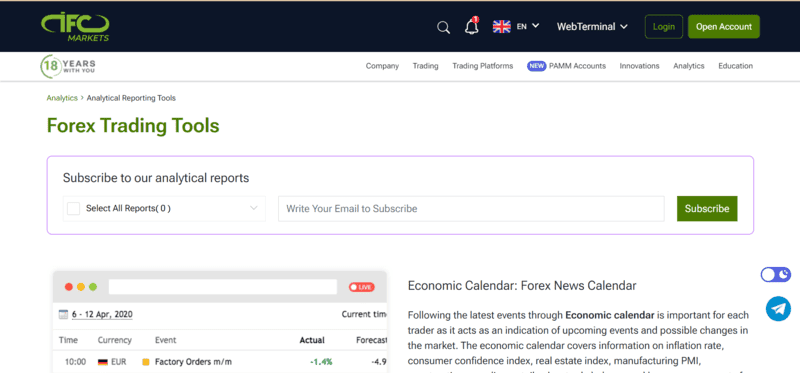800x373 pixels.
Task: Click the Economic Calendar: Forex News Calendar heading
Action: pyautogui.click(x=522, y=286)
